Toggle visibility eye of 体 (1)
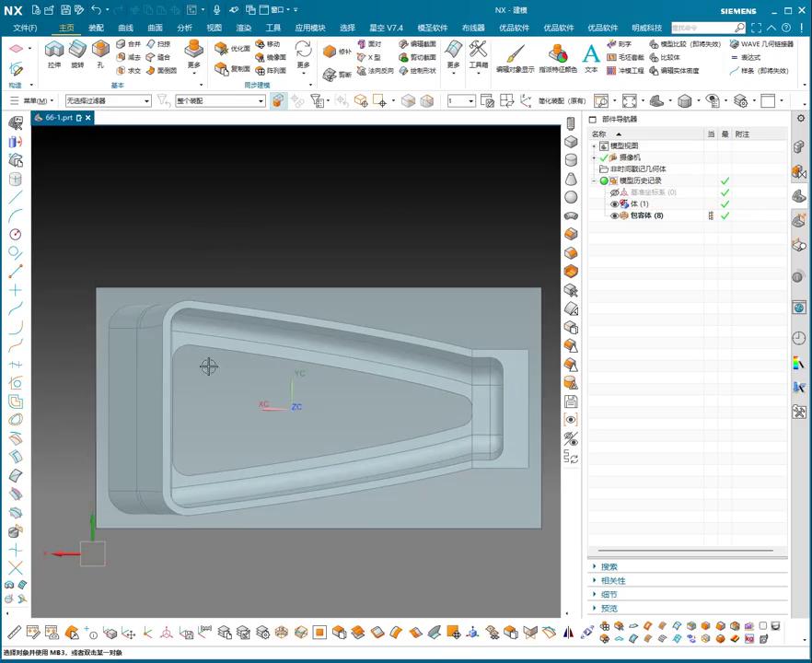The width and height of the screenshot is (812, 663). [x=615, y=204]
